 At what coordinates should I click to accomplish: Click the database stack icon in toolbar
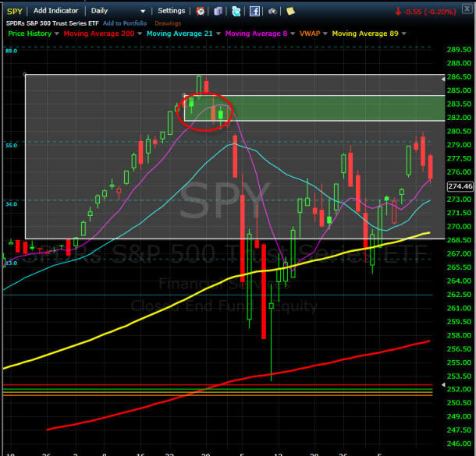pos(218,11)
